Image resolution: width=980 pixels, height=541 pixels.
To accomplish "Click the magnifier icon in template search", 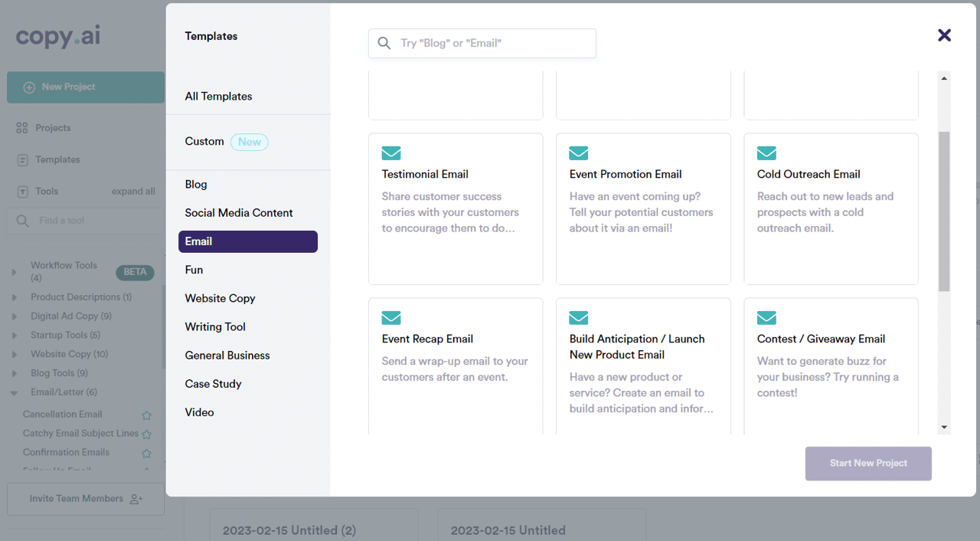I will point(384,44).
